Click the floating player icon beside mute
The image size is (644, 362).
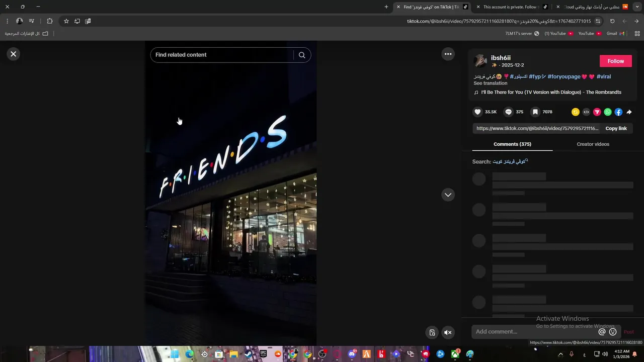[x=432, y=332]
